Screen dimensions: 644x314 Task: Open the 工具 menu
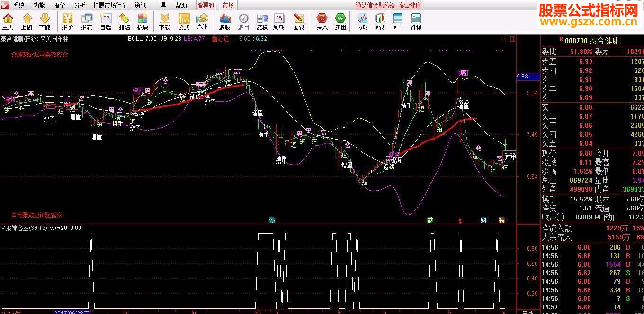[161, 6]
